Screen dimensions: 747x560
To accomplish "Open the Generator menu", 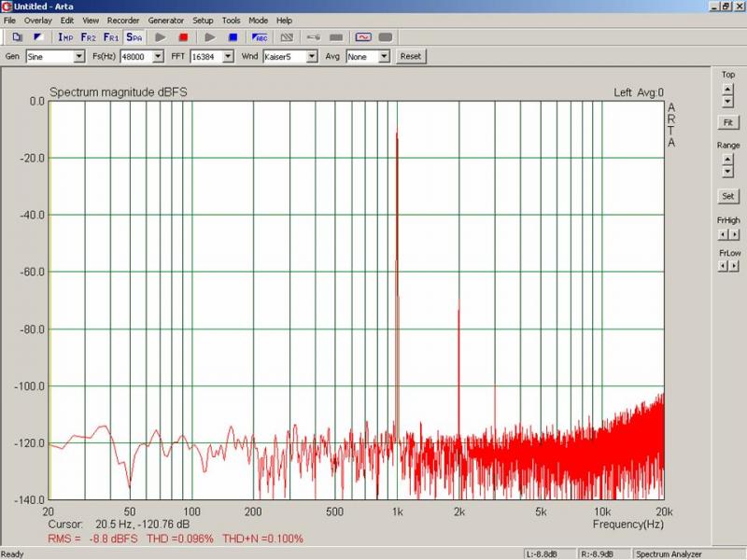I will click(x=165, y=20).
